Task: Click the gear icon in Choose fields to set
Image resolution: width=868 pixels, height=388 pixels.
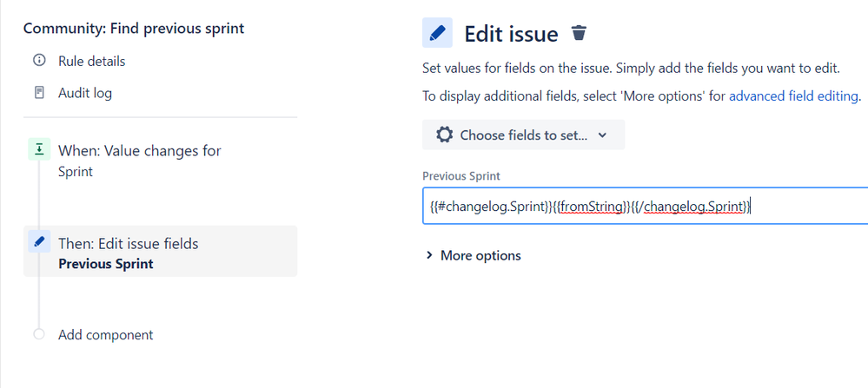Action: (445, 135)
